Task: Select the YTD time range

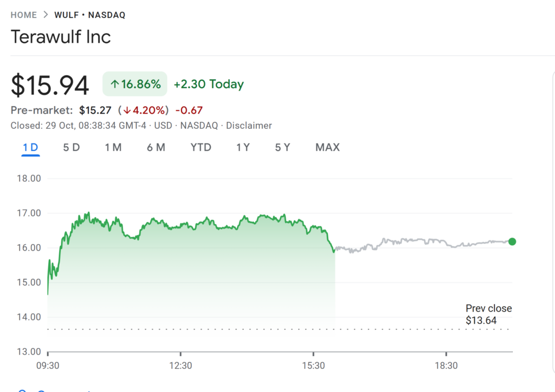Action: 201,147
